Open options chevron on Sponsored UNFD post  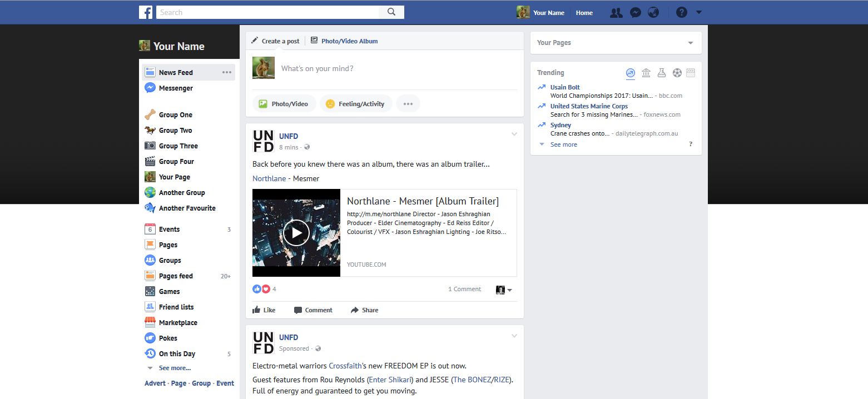pos(514,336)
